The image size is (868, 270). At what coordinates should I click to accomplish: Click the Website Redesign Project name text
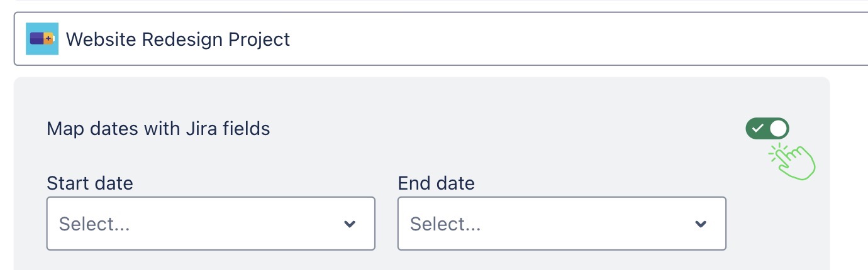[x=177, y=40]
